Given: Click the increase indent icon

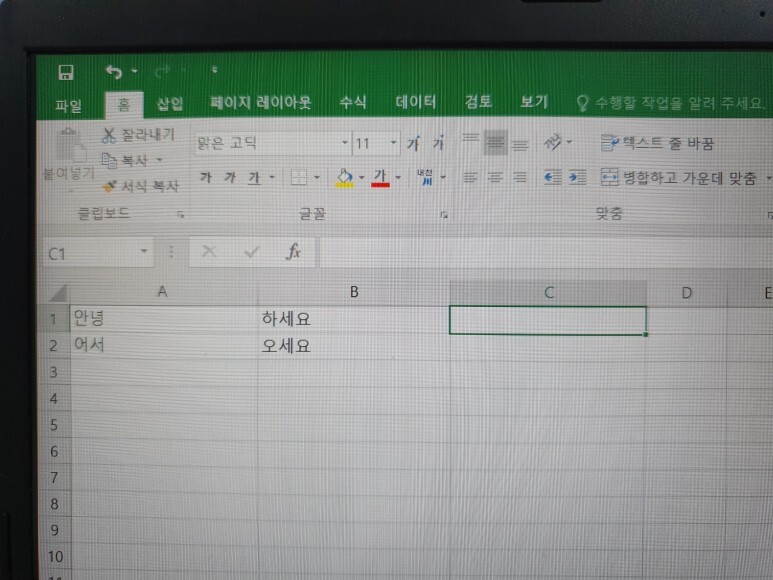Looking at the screenshot, I should pyautogui.click(x=577, y=177).
